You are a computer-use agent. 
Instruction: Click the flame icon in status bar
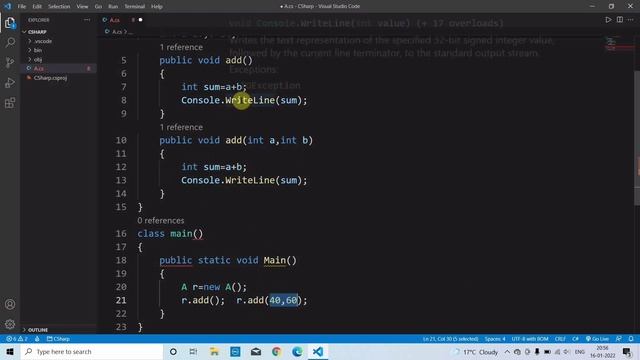click(x=37, y=339)
